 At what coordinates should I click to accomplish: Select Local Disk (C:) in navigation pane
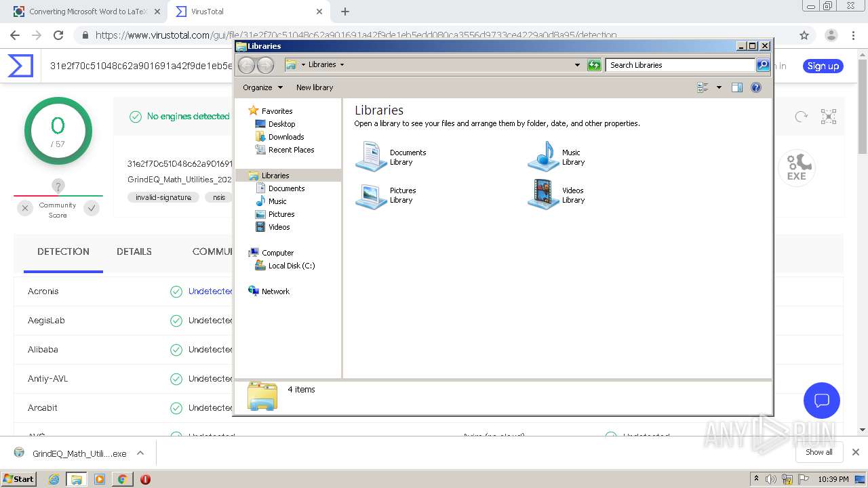pyautogui.click(x=291, y=266)
